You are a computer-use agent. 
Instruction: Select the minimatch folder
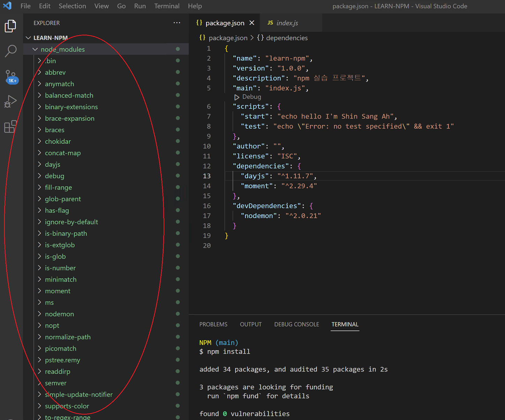point(106,279)
